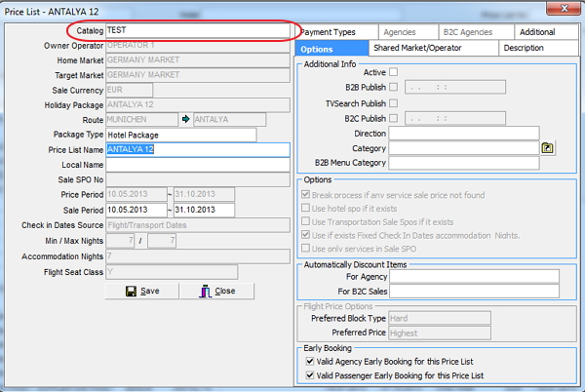Save the price list

(x=142, y=291)
